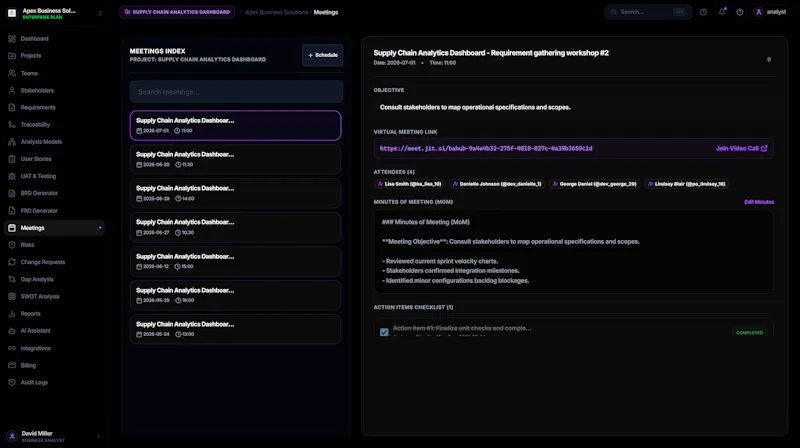Open Projects via its folder icon
The width and height of the screenshot is (800, 448).
pyautogui.click(x=12, y=56)
